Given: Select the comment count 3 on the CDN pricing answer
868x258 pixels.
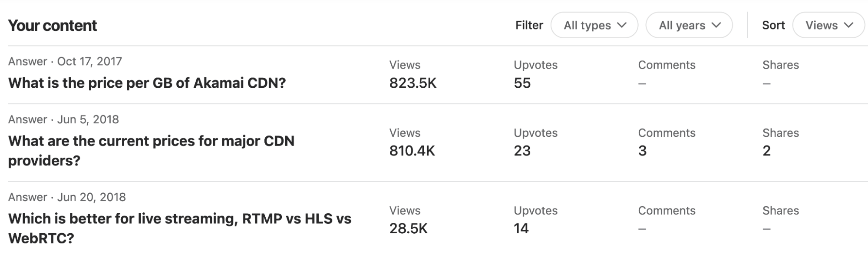Looking at the screenshot, I should click(643, 151).
